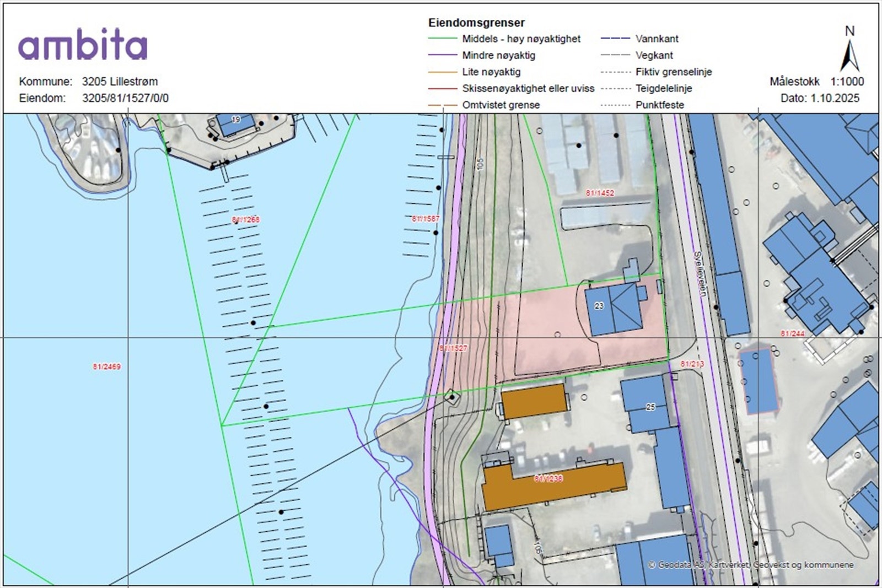Viewport: 882px width, 588px height.
Task: Click the dotted Punktfeste line sample
Action: (615, 105)
